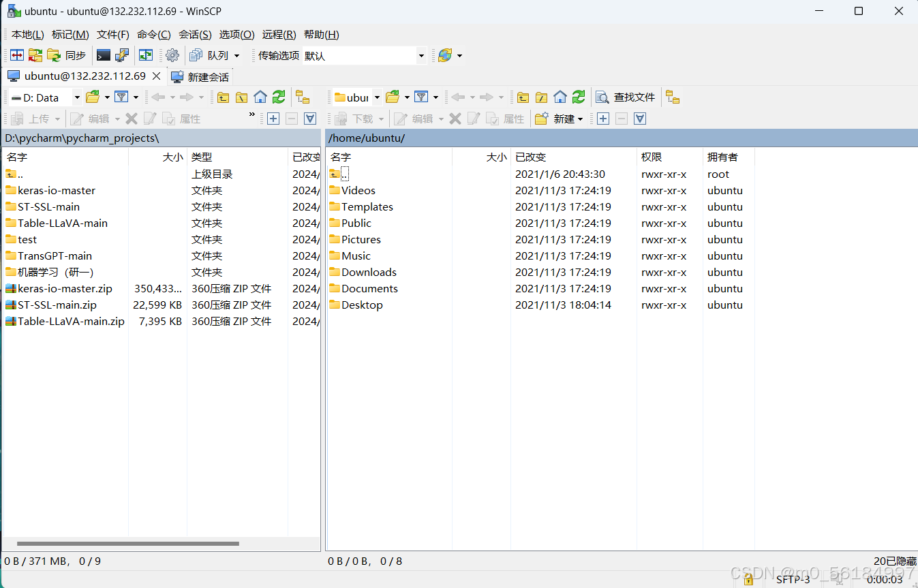
Task: Sort remote panel by 拥有者 column
Action: 729,157
